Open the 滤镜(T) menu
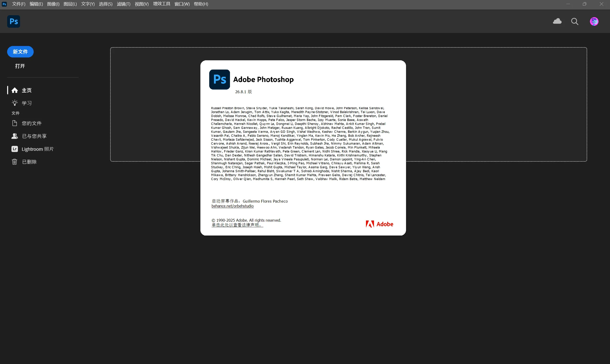The image size is (610, 364). pyautogui.click(x=124, y=4)
